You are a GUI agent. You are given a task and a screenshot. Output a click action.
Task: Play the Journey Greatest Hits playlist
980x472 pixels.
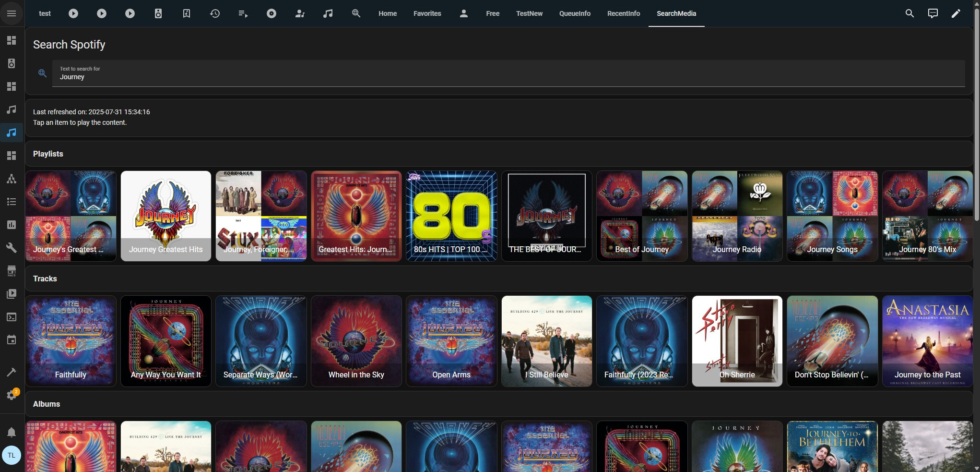(x=166, y=216)
